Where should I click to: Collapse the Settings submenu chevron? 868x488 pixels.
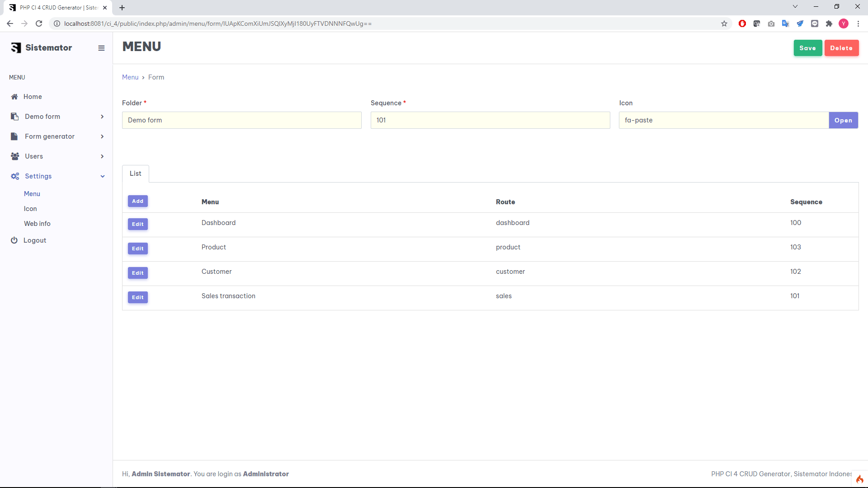[103, 176]
